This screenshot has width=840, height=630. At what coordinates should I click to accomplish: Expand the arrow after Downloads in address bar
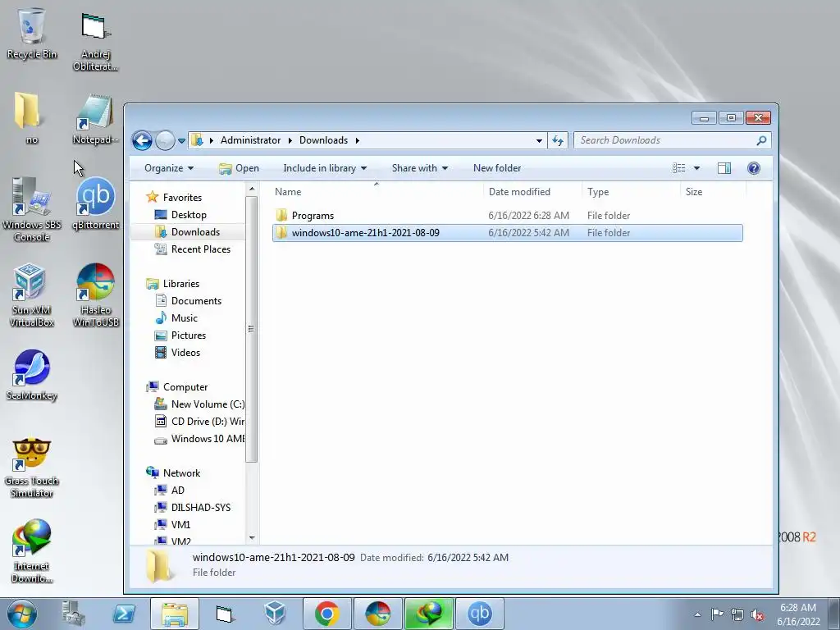(x=358, y=140)
